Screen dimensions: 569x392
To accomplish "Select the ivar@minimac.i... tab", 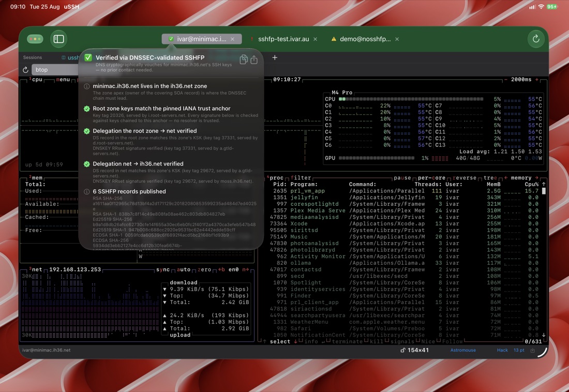I will 202,39.
